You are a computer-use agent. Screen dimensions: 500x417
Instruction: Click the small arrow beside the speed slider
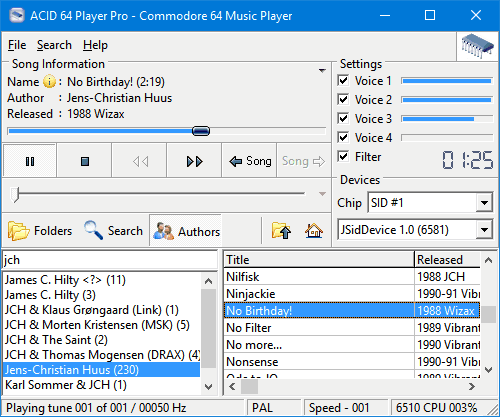point(322,194)
